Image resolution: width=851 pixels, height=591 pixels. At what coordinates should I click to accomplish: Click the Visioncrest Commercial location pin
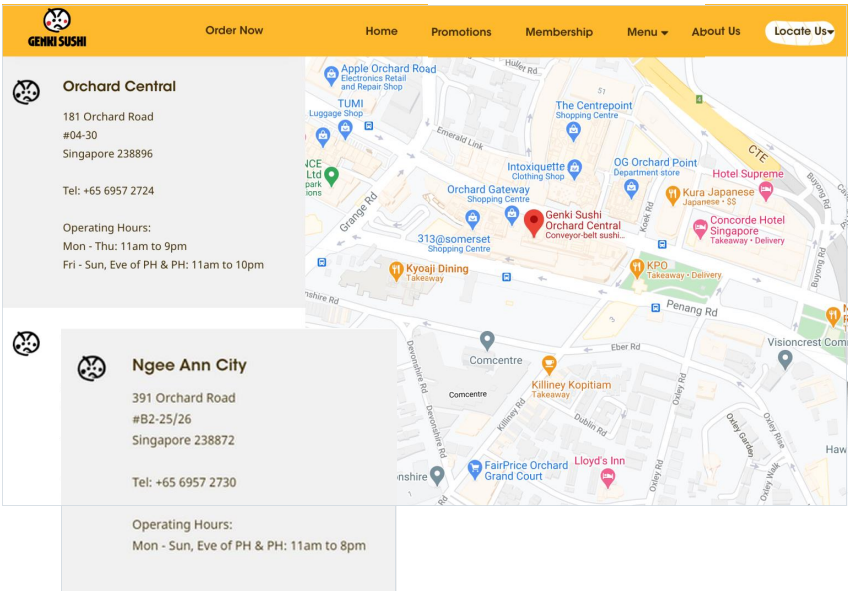[x=785, y=359]
